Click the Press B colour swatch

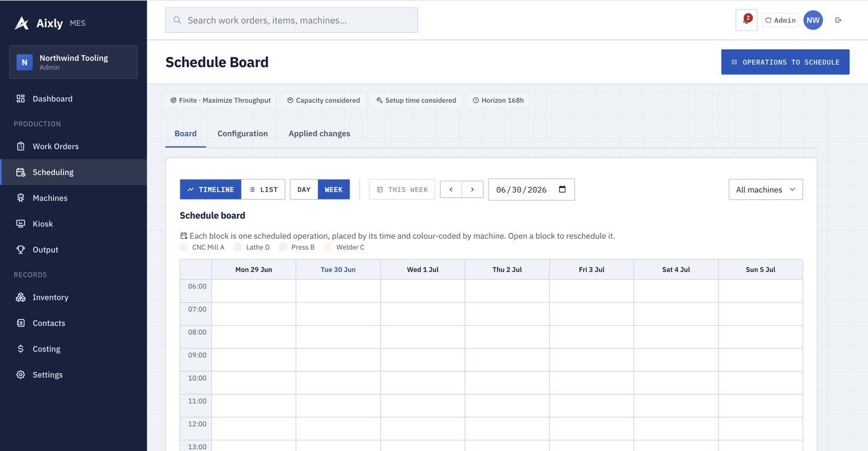tap(283, 247)
